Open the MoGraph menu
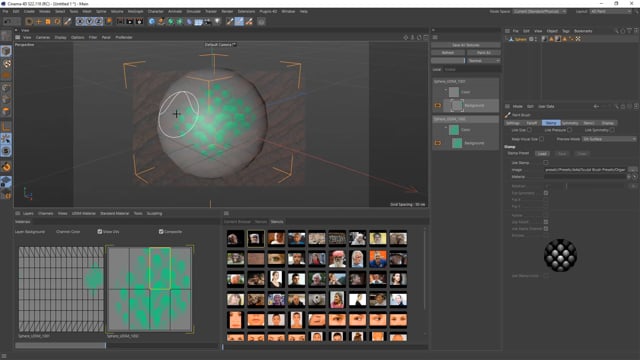 coord(135,11)
